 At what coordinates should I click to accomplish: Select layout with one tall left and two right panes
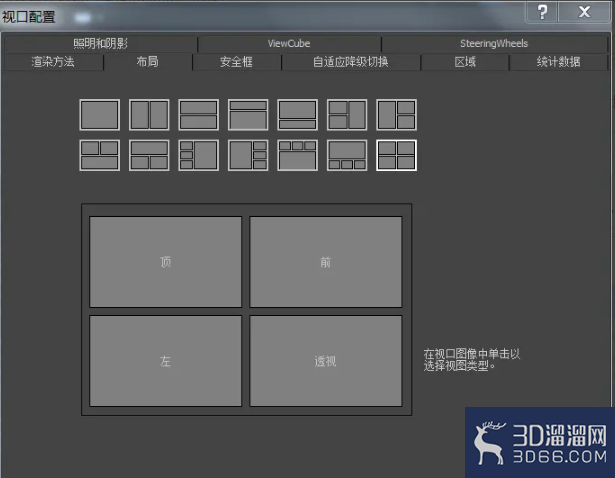pos(396,115)
